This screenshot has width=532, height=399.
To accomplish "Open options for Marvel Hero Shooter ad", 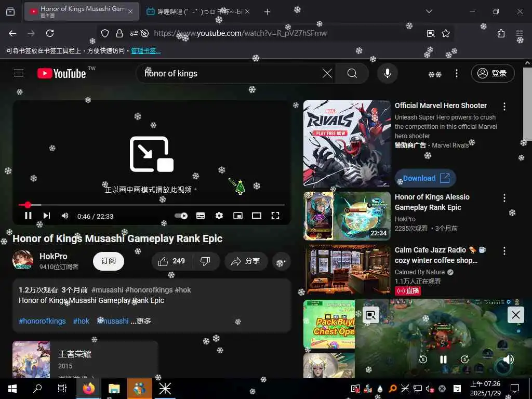I will 504,107.
